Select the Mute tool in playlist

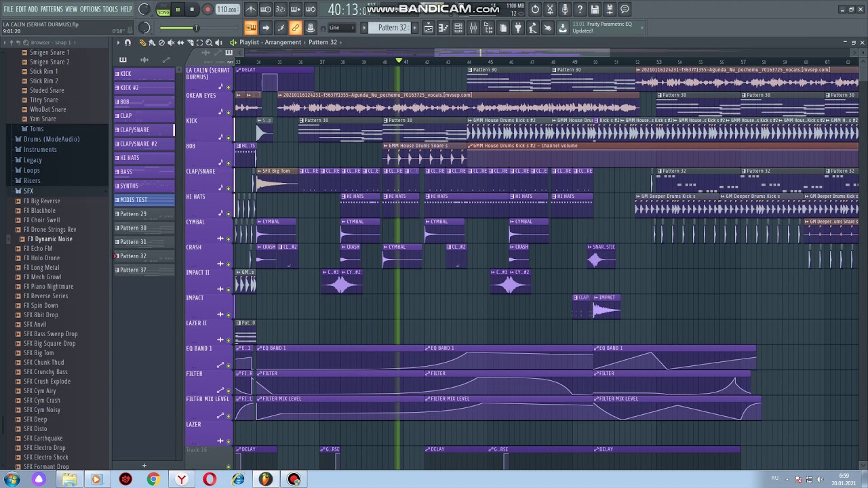[171, 42]
